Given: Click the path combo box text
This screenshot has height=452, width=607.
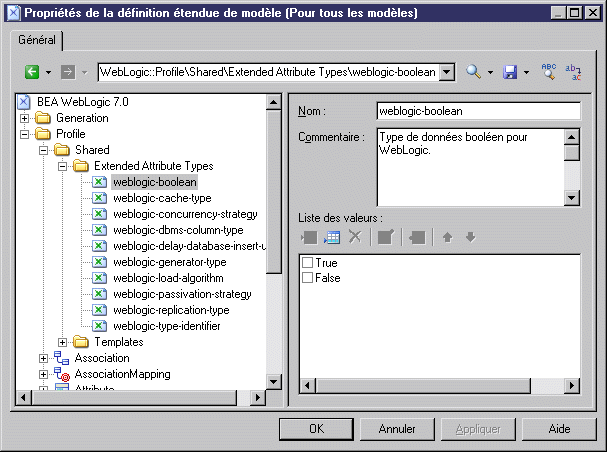Looking at the screenshot, I should (x=269, y=72).
